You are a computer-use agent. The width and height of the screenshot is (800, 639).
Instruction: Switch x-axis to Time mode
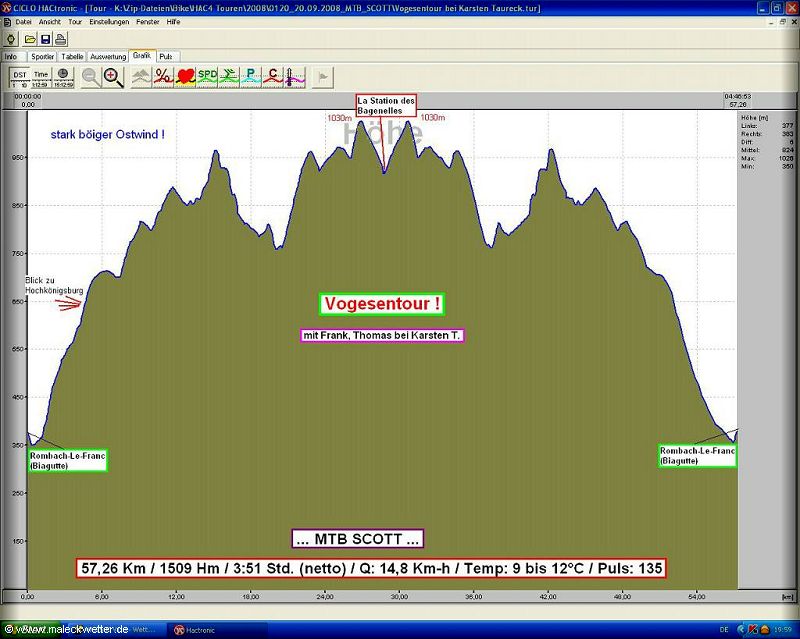41,76
